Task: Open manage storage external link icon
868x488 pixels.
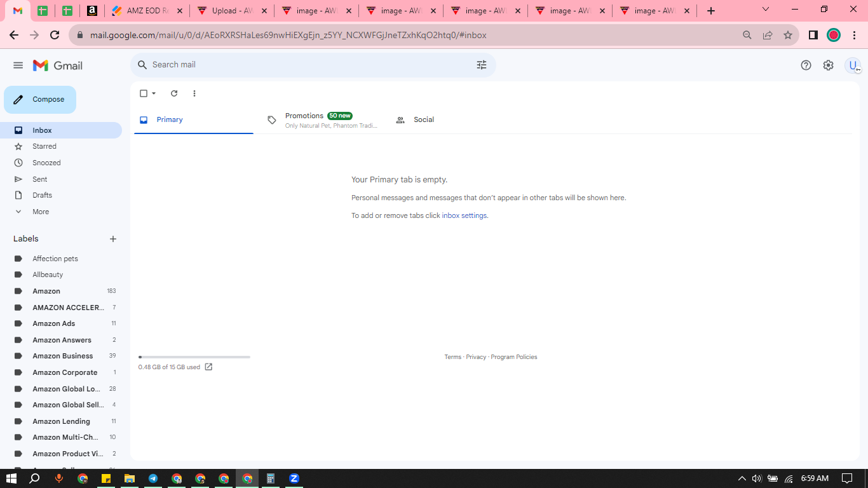Action: pyautogui.click(x=208, y=367)
